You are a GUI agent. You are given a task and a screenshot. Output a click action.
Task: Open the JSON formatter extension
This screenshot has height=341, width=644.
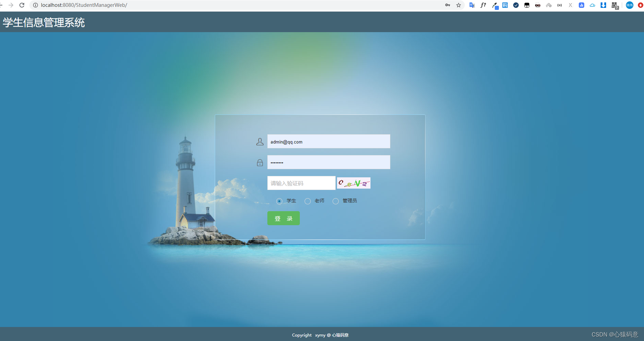click(560, 5)
